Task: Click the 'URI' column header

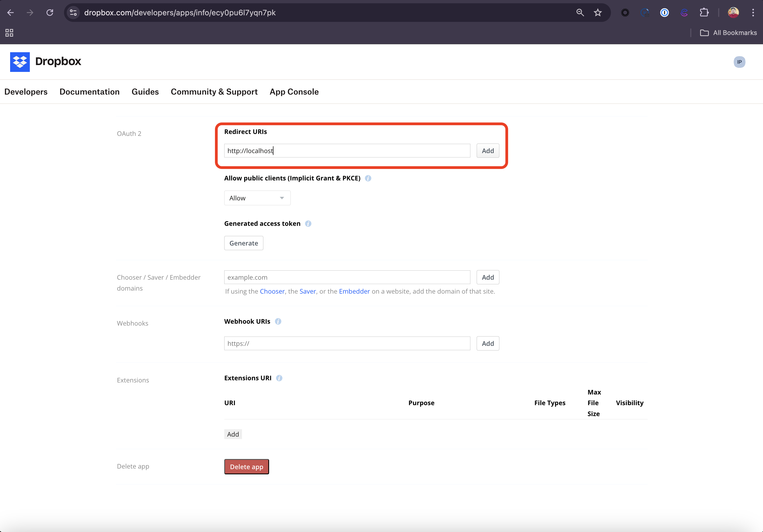Action: point(230,403)
